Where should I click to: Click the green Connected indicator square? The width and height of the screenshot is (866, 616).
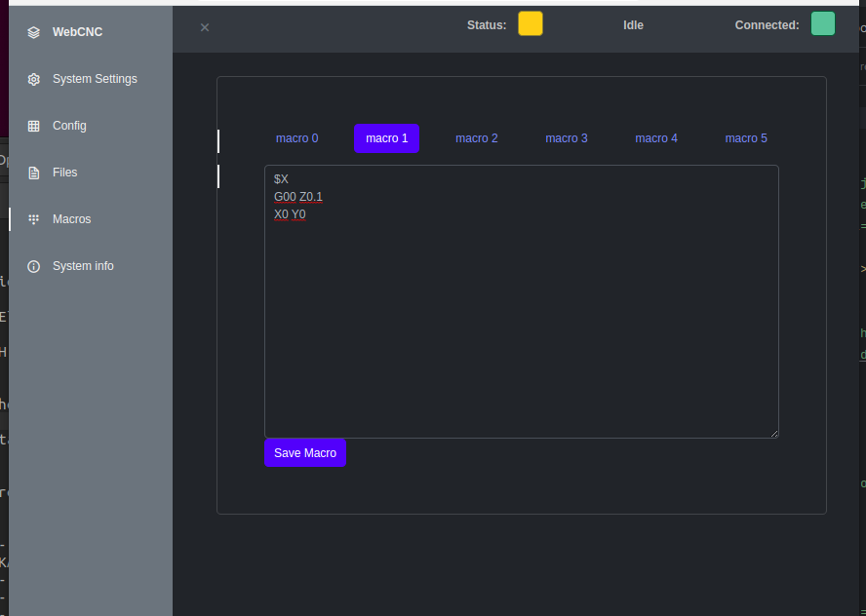[x=823, y=24]
